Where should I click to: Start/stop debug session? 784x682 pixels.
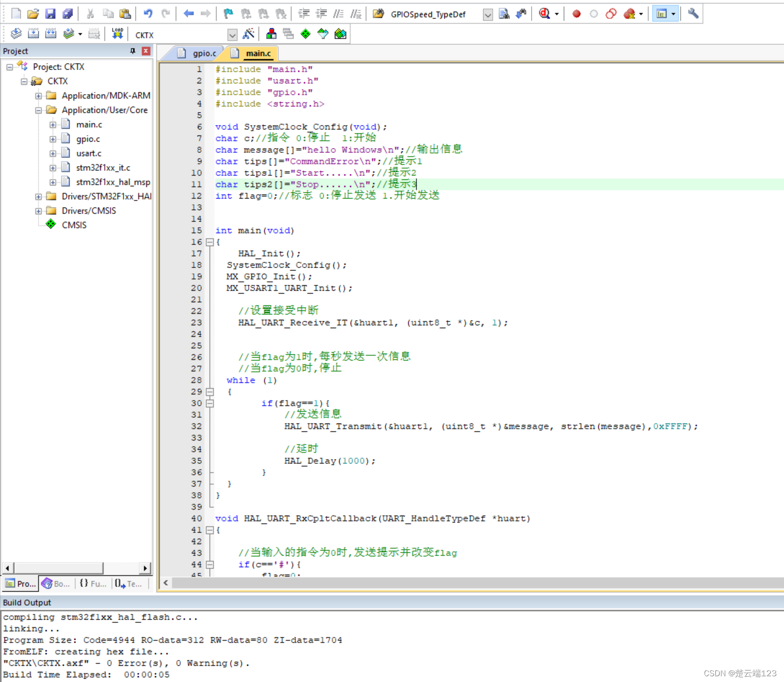pos(545,14)
